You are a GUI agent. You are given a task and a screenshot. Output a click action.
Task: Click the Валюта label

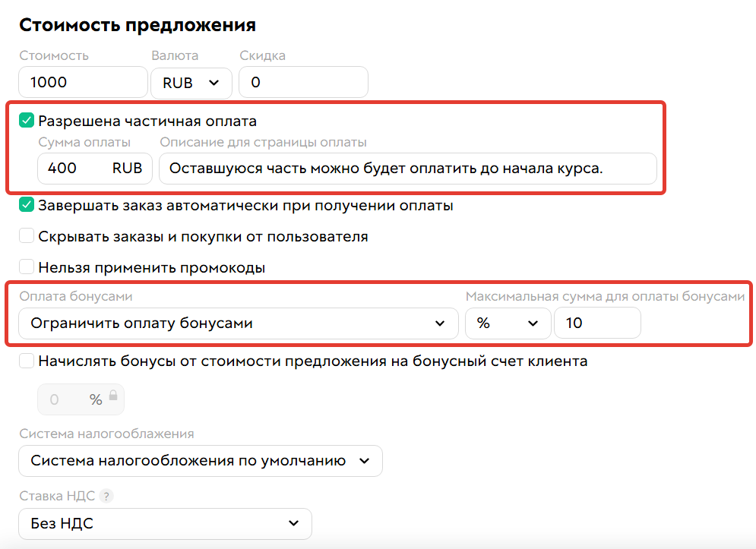coord(175,55)
